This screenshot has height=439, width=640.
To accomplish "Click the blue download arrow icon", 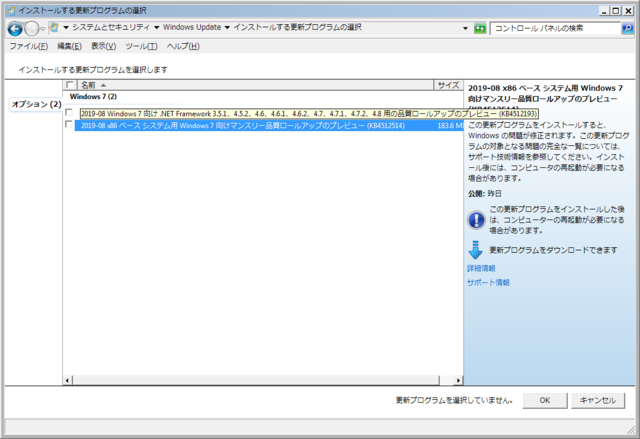I will pos(476,250).
